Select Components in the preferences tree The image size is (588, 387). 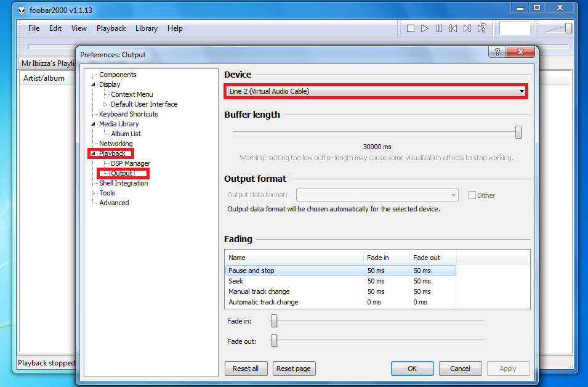[x=118, y=75]
